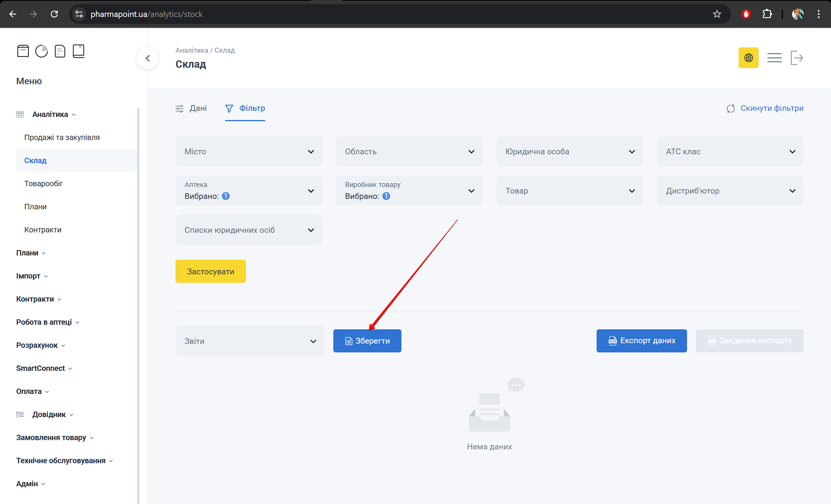
Task: Open Товарообіг in the sidebar menu
Action: pos(43,184)
